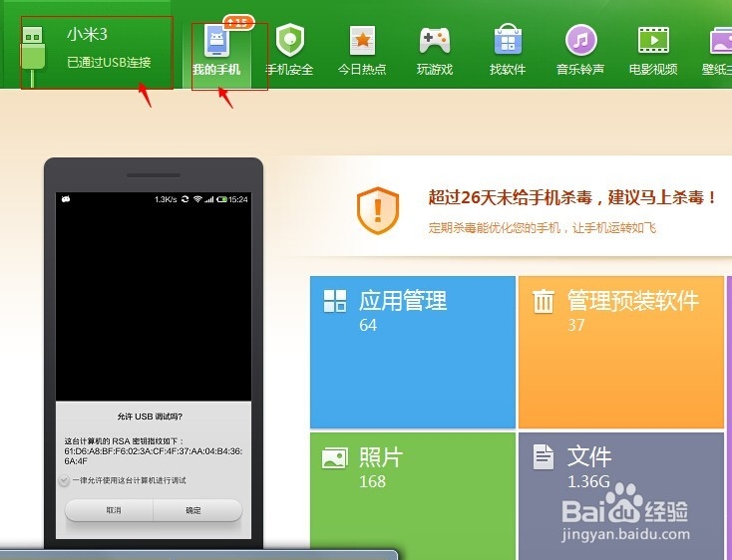
Task: Click the 文件 document icon
Action: pyautogui.click(x=544, y=457)
